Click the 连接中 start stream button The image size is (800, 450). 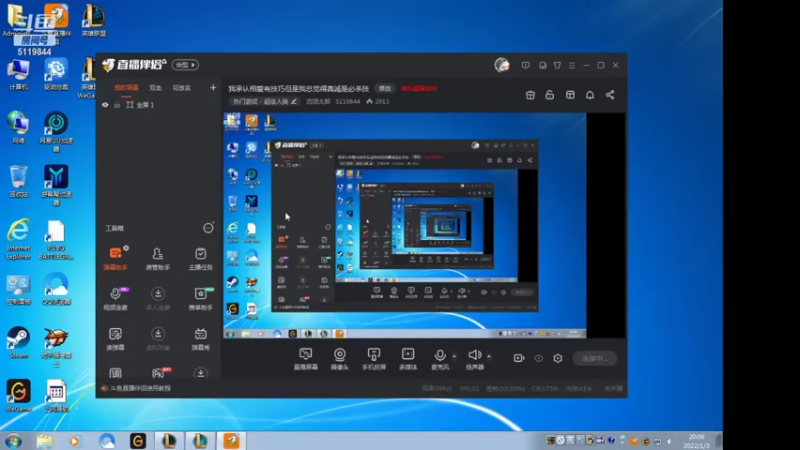(594, 358)
